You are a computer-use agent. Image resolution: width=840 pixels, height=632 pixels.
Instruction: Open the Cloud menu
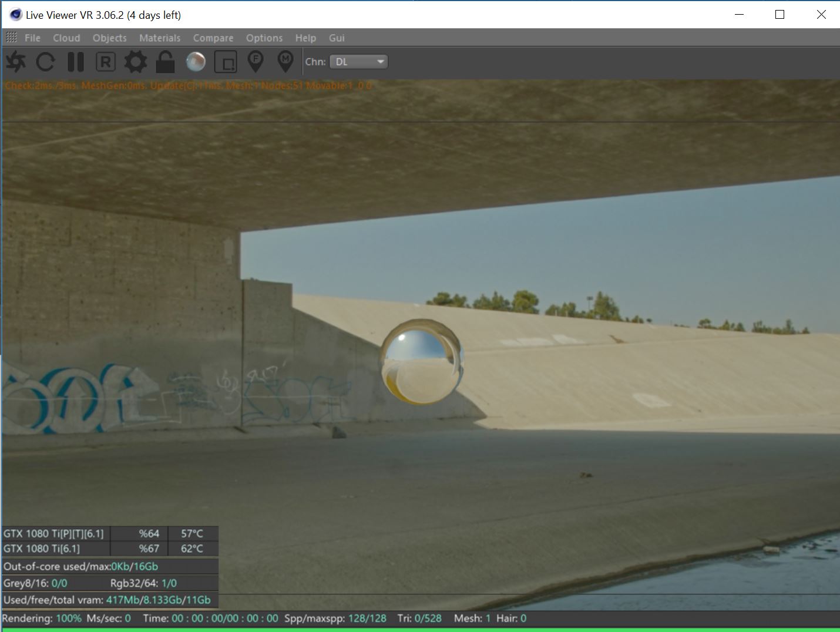(66, 38)
